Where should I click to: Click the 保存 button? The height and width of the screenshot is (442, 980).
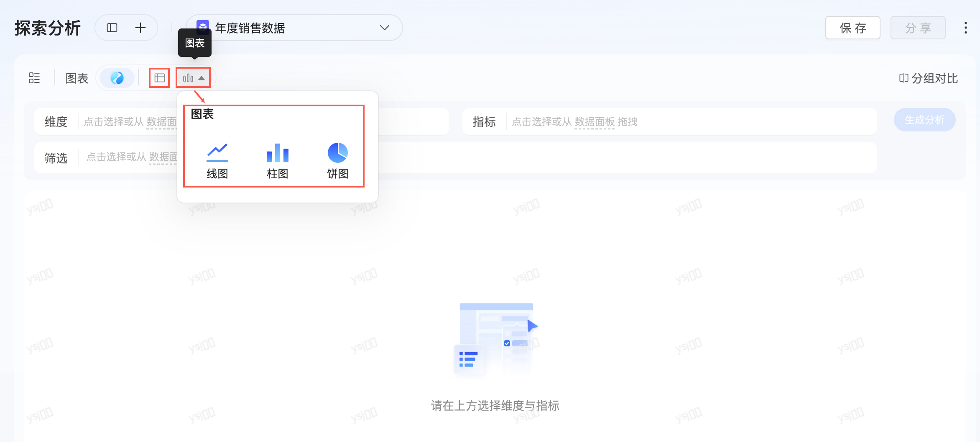853,28
